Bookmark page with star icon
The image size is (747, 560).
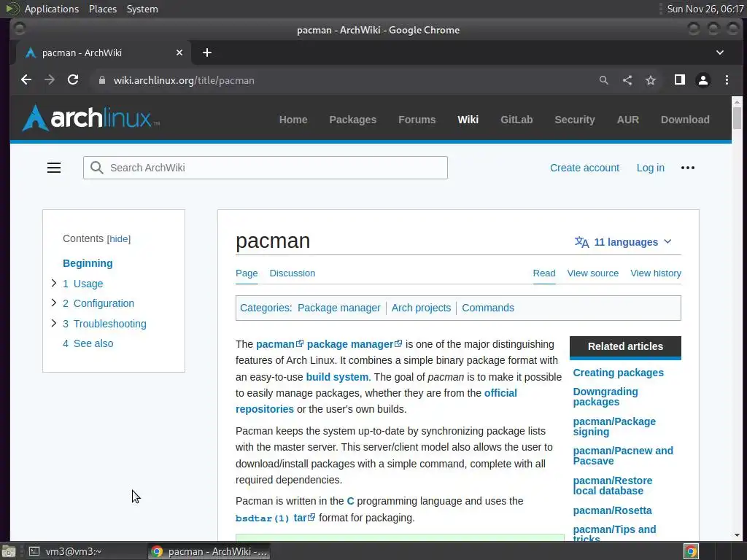click(x=651, y=80)
